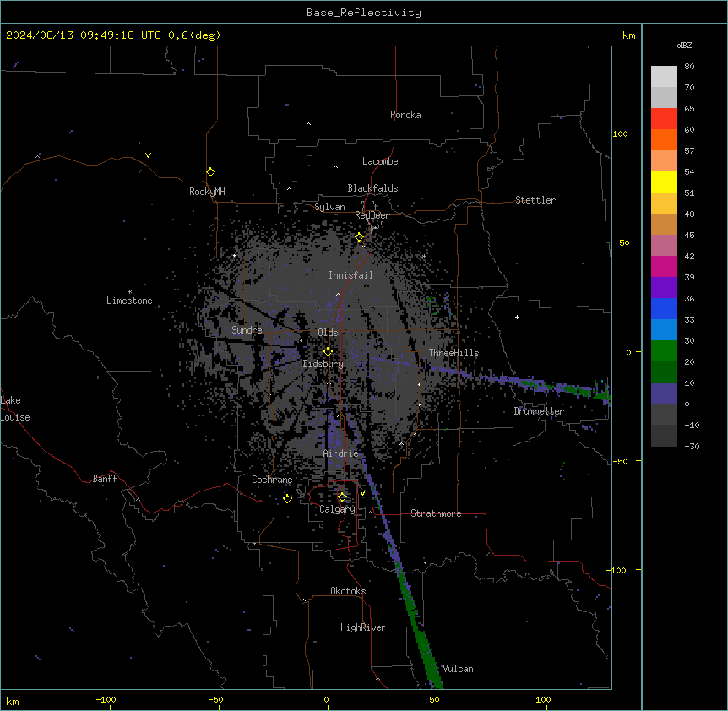Click the 100 km mark on the vertical axis
Image resolution: width=728 pixels, height=711 pixels.
620,133
